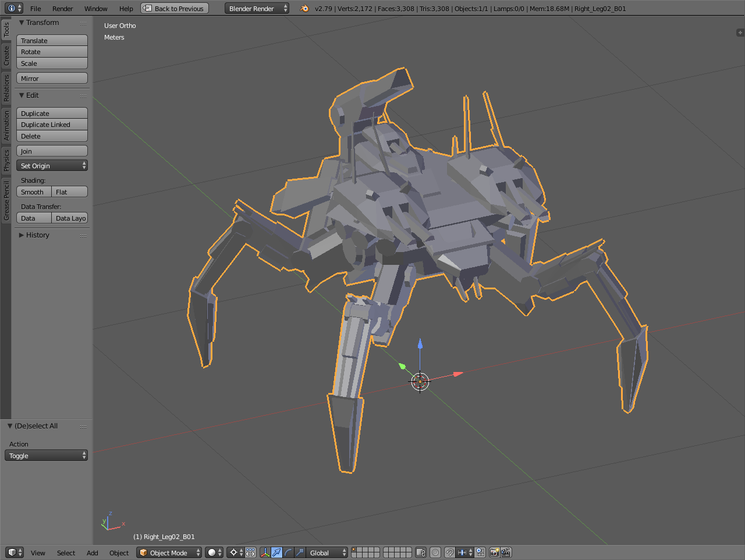This screenshot has height=560, width=745.
Task: Click the snap element type icon
Action: pos(462,552)
